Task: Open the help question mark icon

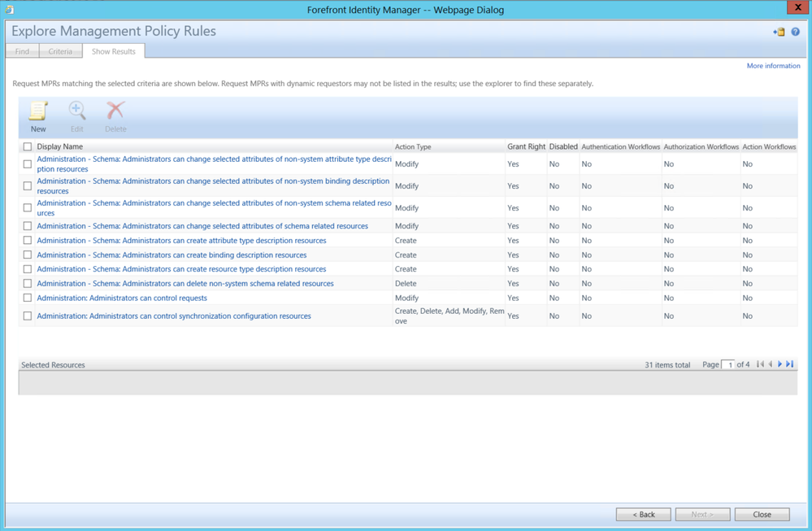Action: pyautogui.click(x=795, y=32)
